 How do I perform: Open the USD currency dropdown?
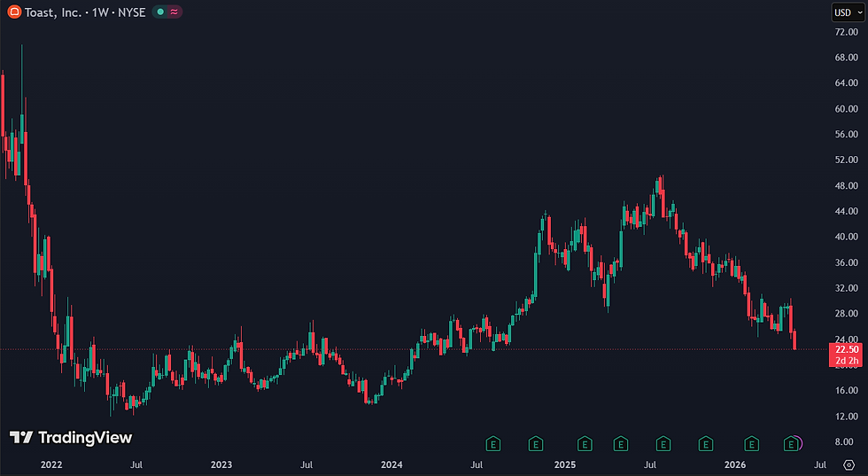(848, 12)
